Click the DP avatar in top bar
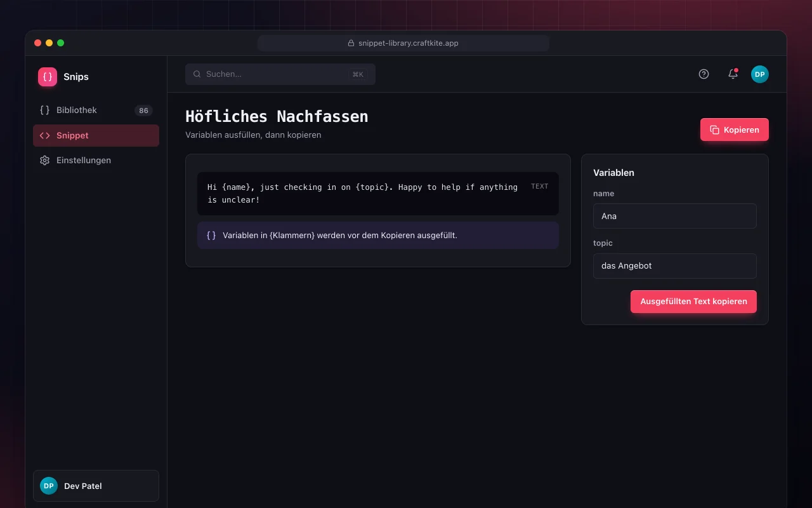Screen dimensions: 812x508 (x=760, y=74)
